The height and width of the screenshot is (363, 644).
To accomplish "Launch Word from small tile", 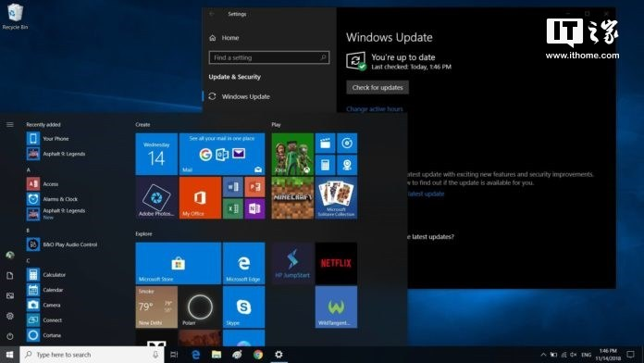I will coord(233,187).
